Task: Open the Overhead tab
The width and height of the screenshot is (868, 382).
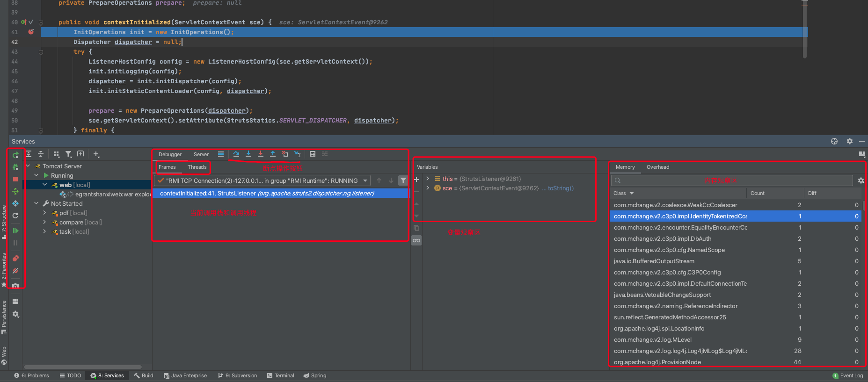Action: [657, 167]
